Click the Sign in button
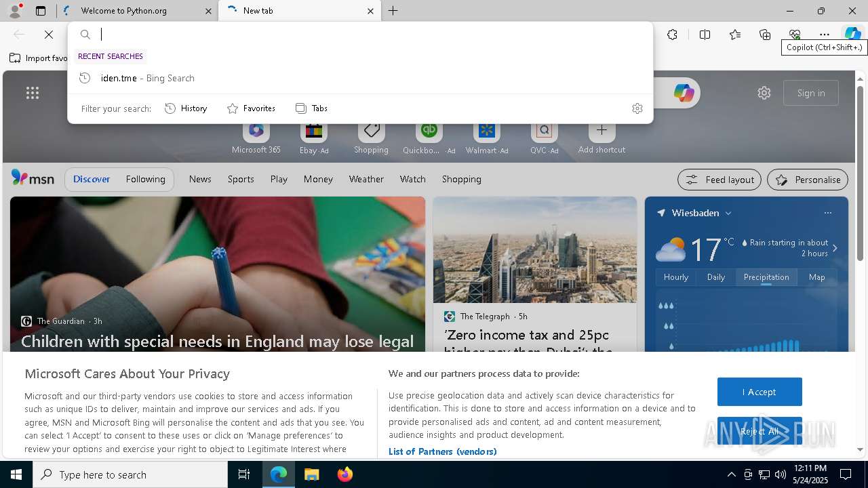 811,93
